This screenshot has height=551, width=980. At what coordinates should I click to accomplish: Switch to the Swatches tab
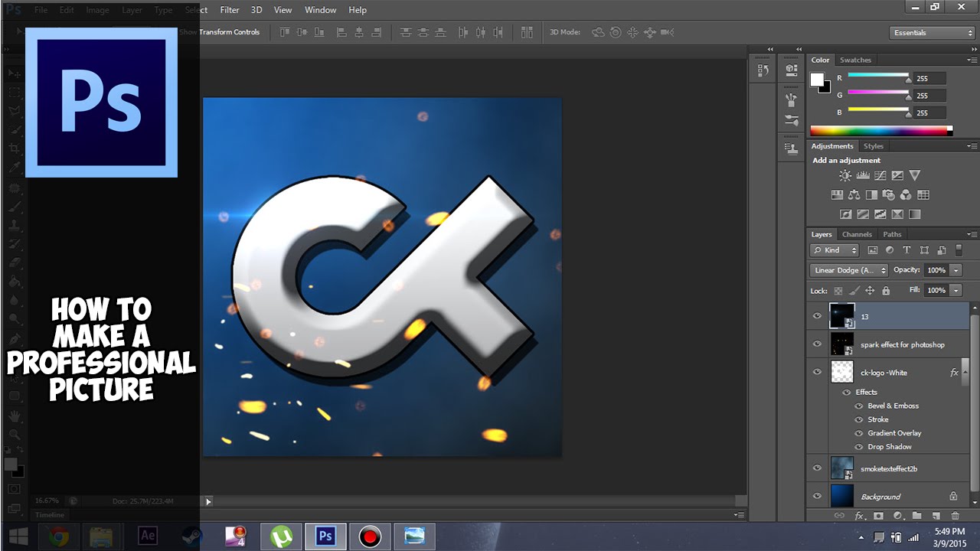point(855,60)
